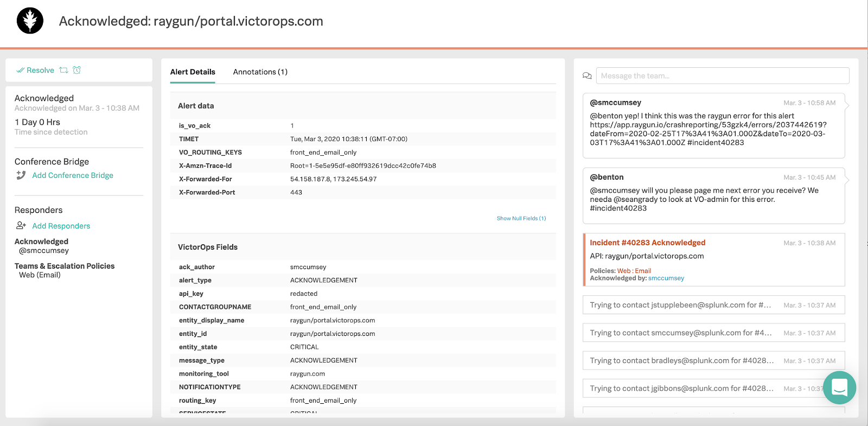
Task: Click the Add Conference Bridge link
Action: [73, 175]
